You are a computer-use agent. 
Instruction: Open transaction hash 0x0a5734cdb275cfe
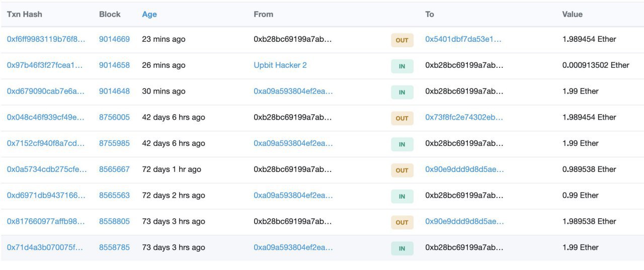pyautogui.click(x=47, y=169)
